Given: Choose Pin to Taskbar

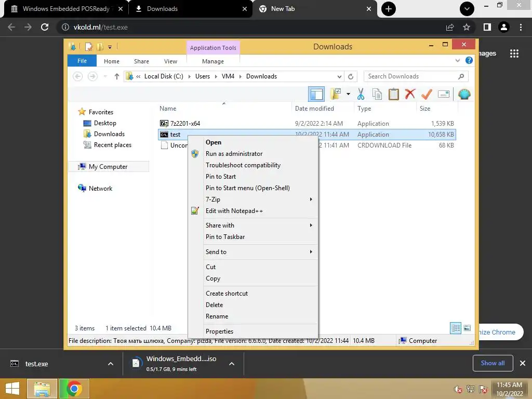Looking at the screenshot, I should (253, 237).
